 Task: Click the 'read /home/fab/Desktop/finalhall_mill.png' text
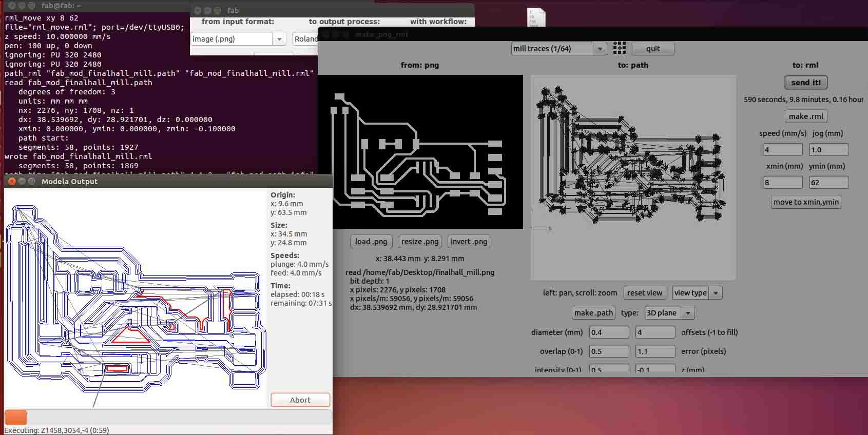(x=420, y=272)
